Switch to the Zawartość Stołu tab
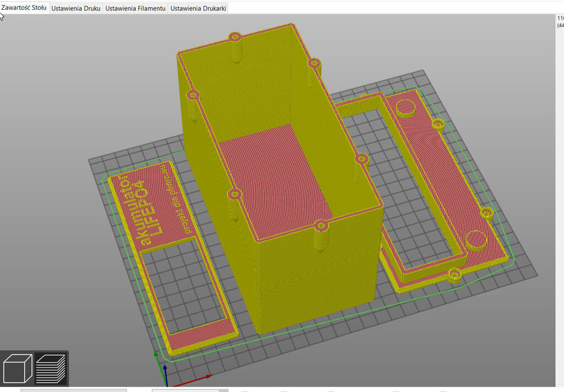 (x=24, y=8)
